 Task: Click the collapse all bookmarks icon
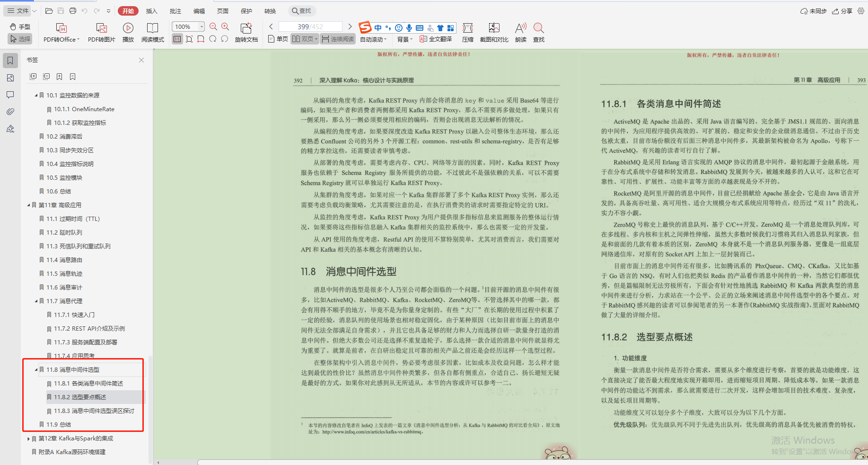tap(46, 77)
